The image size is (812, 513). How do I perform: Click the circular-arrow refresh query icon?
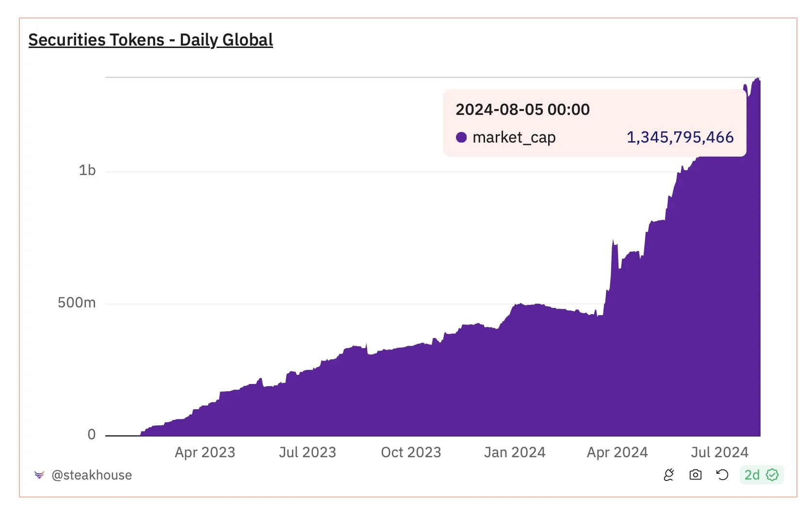[722, 475]
